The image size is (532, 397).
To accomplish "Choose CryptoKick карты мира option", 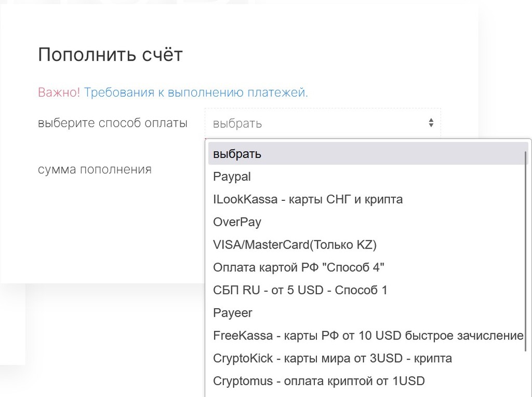I will 332,359.
